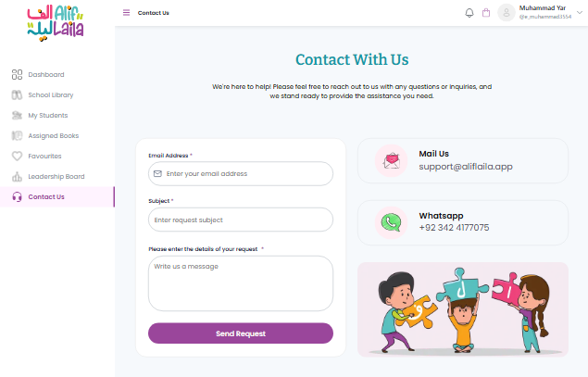Viewport: 588px width, 377px height.
Task: Open the notifications bell icon
Action: 469,13
